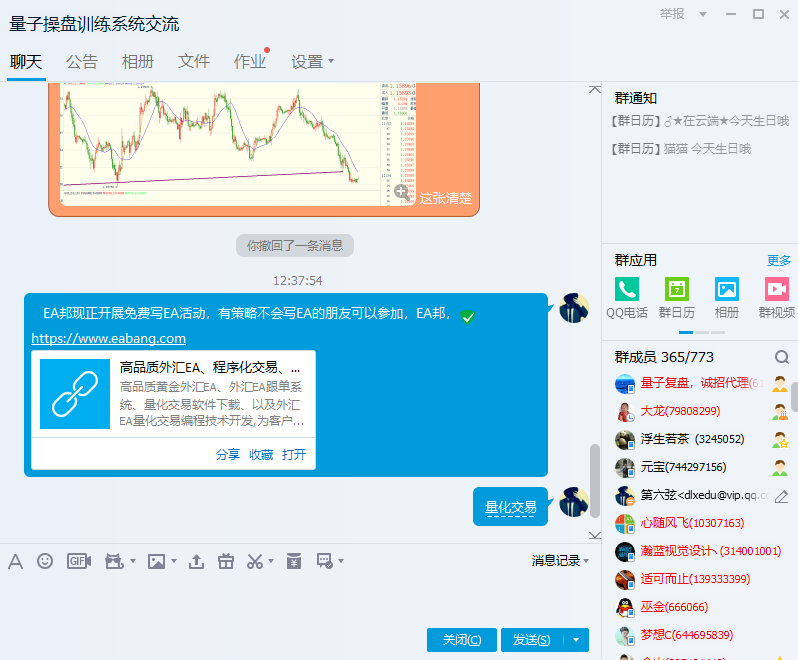The width and height of the screenshot is (798, 660).
Task: Select member 量子复盘，诚招代理
Action: pos(701,383)
